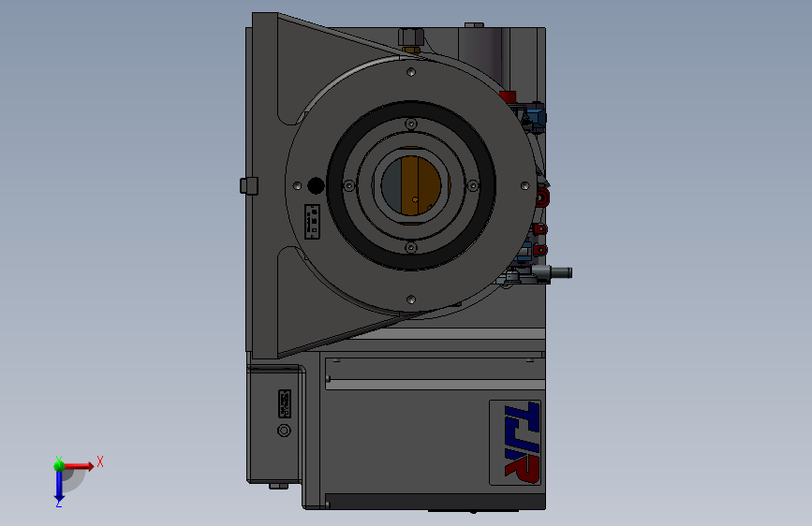
Task: Select the hex fitting on top of the housing
Action: coord(411,37)
